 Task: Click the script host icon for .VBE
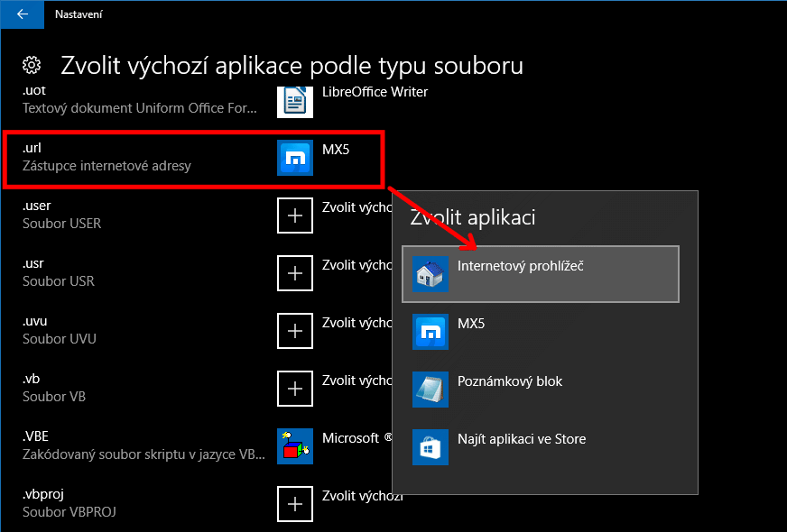[x=294, y=446]
